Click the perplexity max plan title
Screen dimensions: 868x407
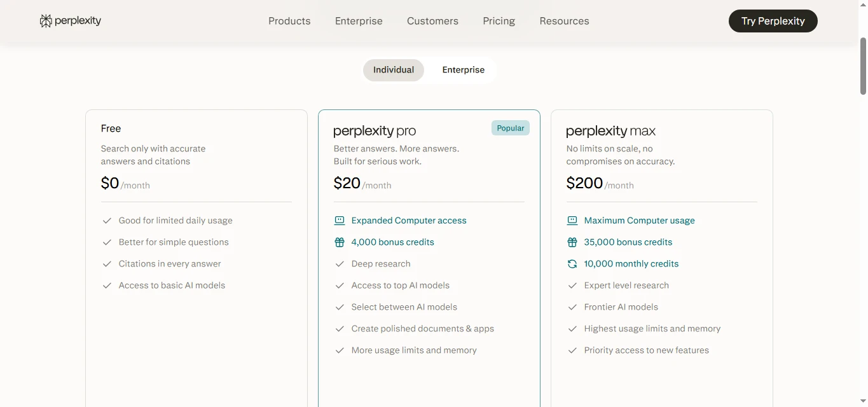pyautogui.click(x=610, y=131)
